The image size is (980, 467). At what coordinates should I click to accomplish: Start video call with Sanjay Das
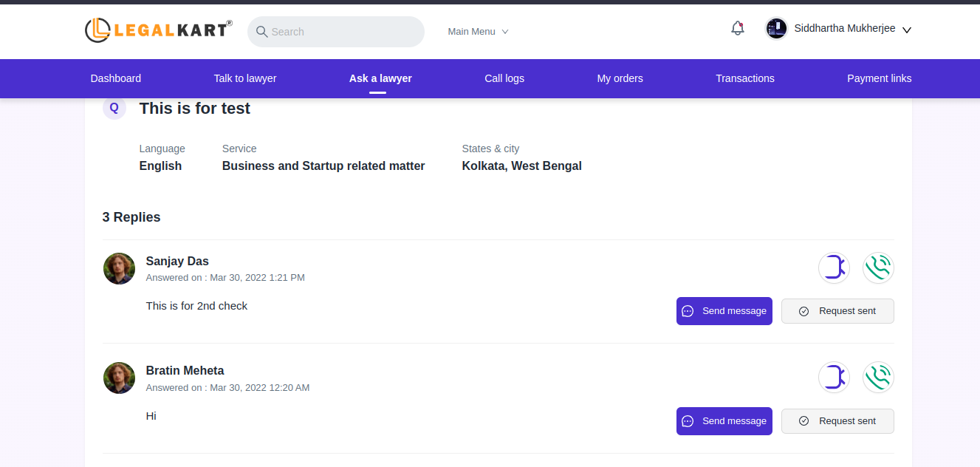tap(834, 267)
